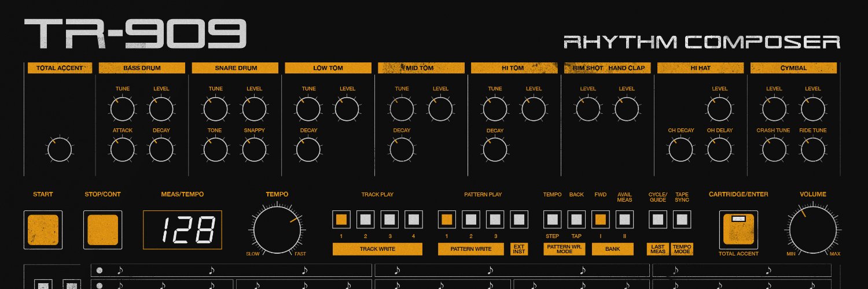Click the Cartridge/Enter button
The height and width of the screenshot is (289, 868).
point(738,230)
